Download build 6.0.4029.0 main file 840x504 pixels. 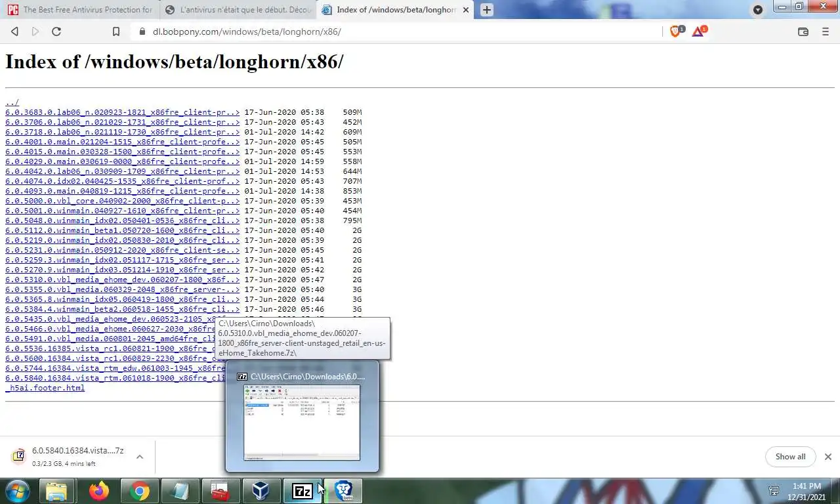pyautogui.click(x=123, y=161)
